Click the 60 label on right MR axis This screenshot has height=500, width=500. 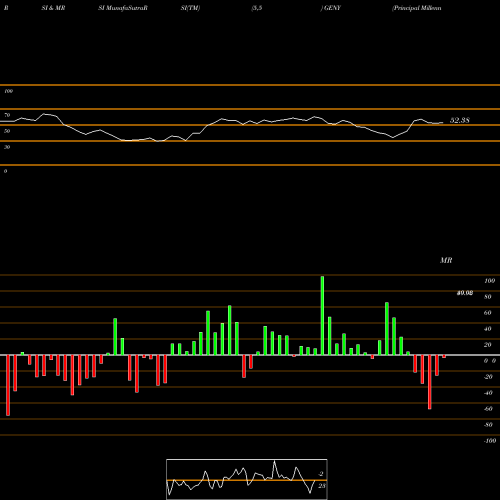(x=488, y=313)
